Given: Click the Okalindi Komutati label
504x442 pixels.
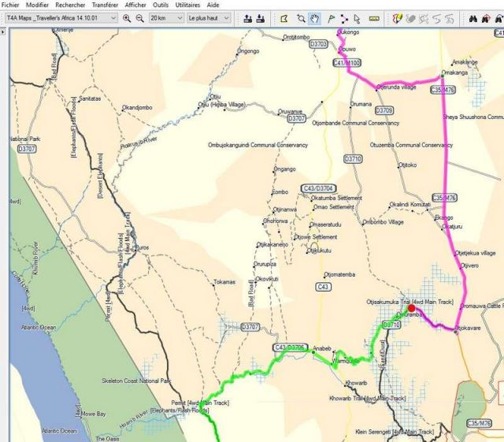Looking at the screenshot, I should pyautogui.click(x=409, y=205).
